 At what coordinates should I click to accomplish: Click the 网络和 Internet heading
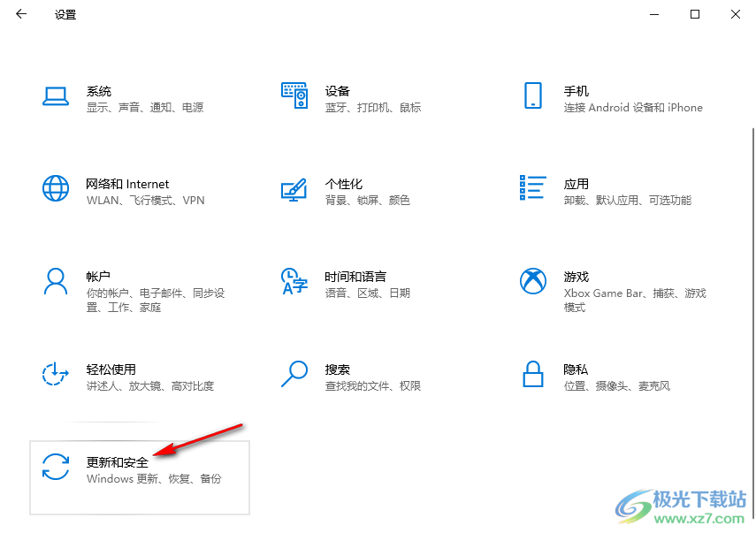point(127,184)
